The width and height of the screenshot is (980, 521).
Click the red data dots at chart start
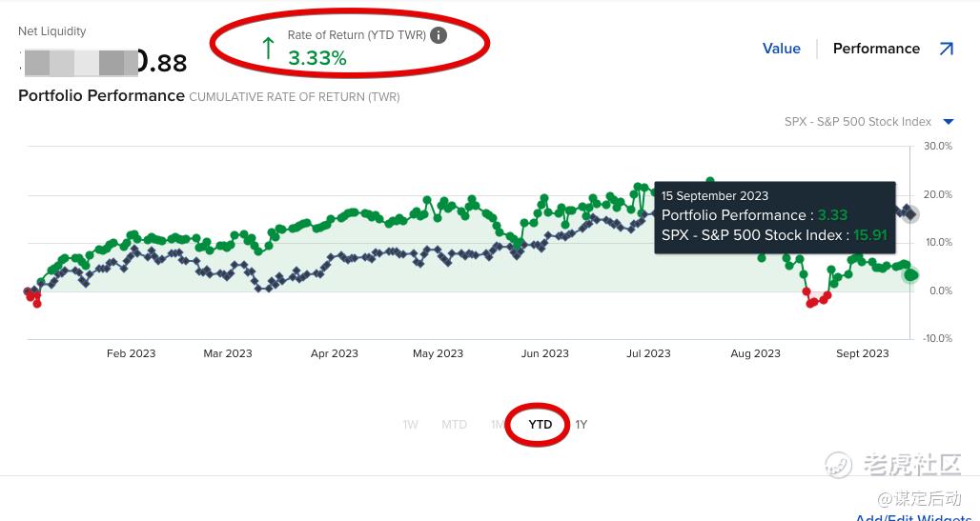tap(32, 296)
